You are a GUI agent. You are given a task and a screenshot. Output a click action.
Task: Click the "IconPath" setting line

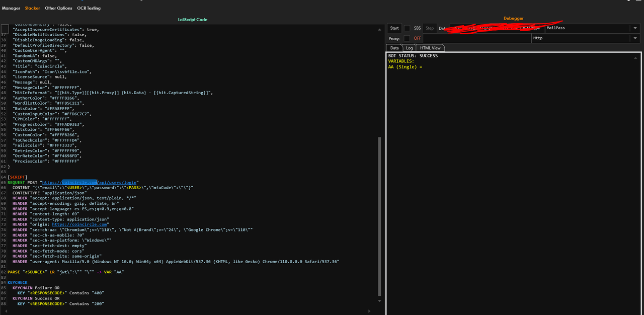pos(52,71)
